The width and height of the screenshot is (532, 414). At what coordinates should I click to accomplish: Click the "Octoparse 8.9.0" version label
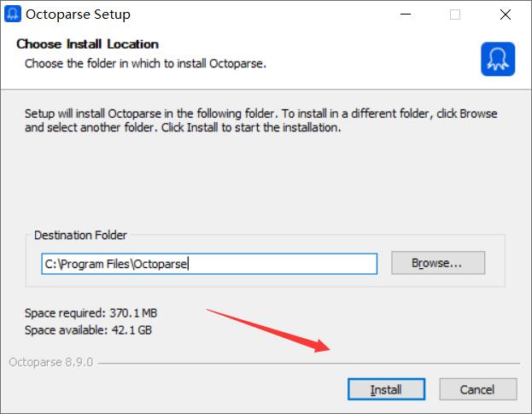pyautogui.click(x=49, y=363)
